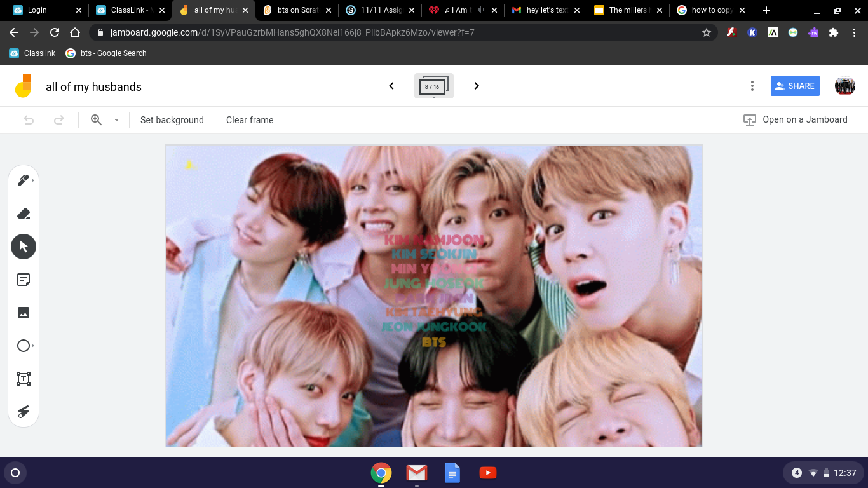
Task: Select the Pen drawing tool
Action: [23, 180]
